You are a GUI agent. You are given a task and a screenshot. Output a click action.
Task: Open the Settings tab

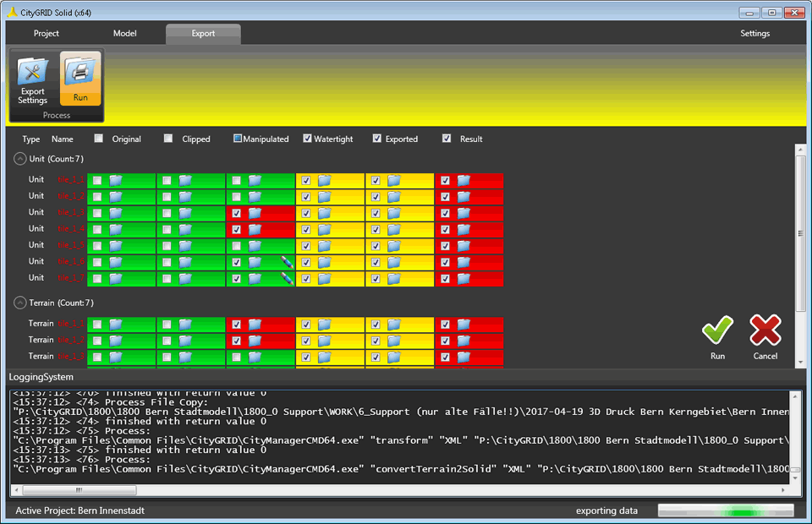[x=754, y=34]
